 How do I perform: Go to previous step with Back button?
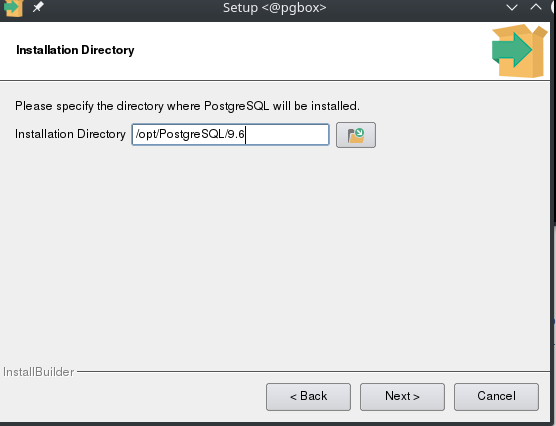pos(308,397)
